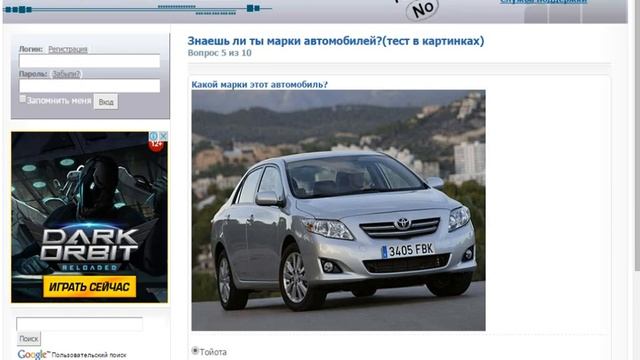
Task: Click the 'No' sticker logo in header
Action: tap(422, 9)
